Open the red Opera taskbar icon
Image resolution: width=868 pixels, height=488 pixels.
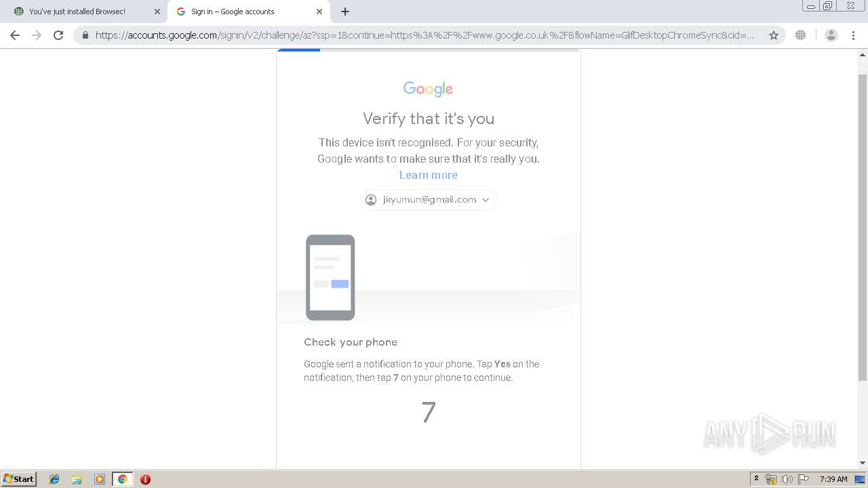[x=145, y=479]
